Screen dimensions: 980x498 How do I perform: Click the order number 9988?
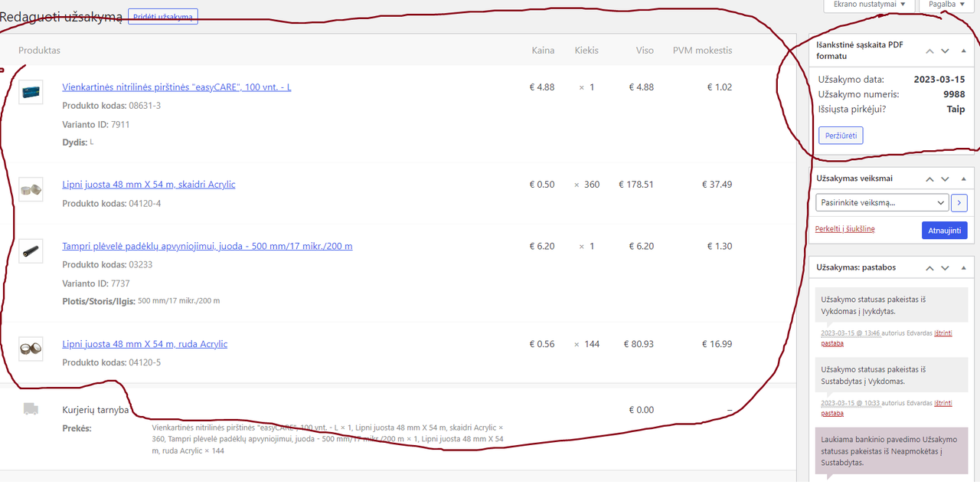(954, 94)
